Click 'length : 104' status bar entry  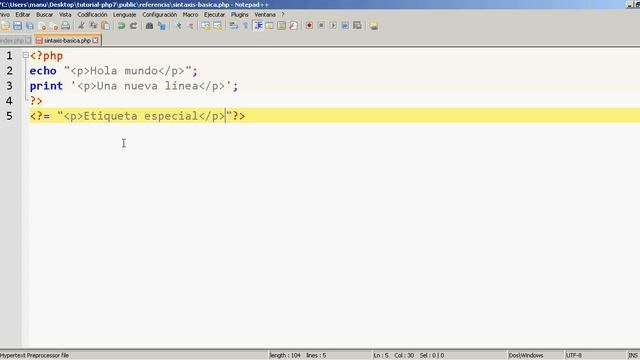tap(285, 356)
